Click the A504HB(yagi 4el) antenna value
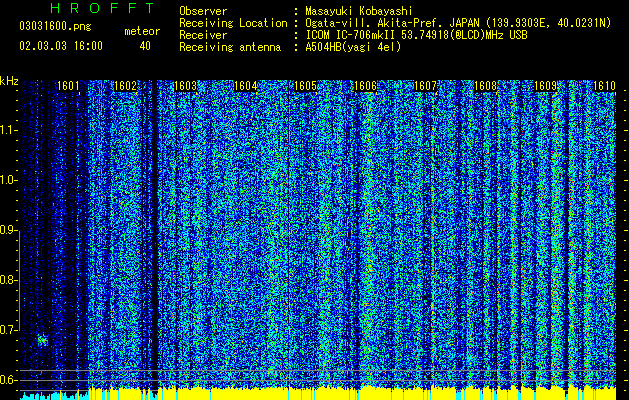Screen dimensions: 629x400 coord(353,47)
